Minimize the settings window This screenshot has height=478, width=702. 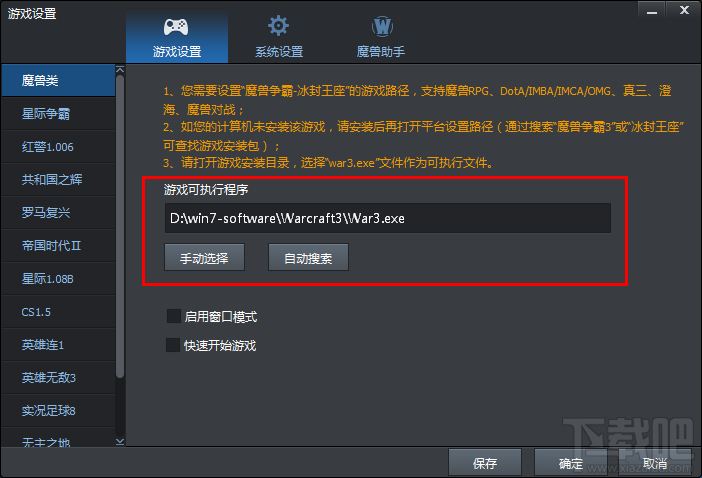pyautogui.click(x=651, y=11)
